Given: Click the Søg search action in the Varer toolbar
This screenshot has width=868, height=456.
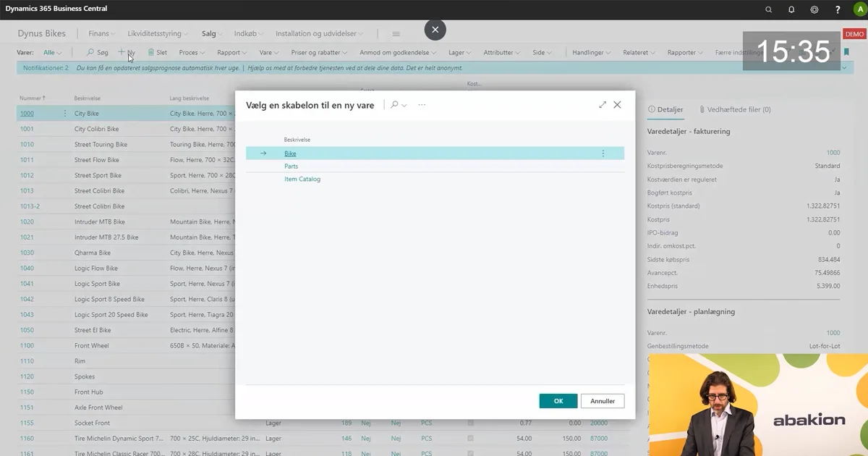Looking at the screenshot, I should click(x=98, y=52).
